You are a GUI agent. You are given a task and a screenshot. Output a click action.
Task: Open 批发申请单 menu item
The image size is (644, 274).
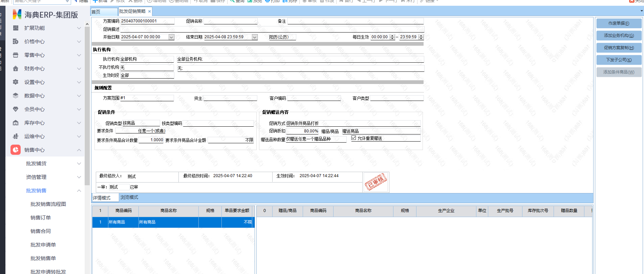coord(43,245)
